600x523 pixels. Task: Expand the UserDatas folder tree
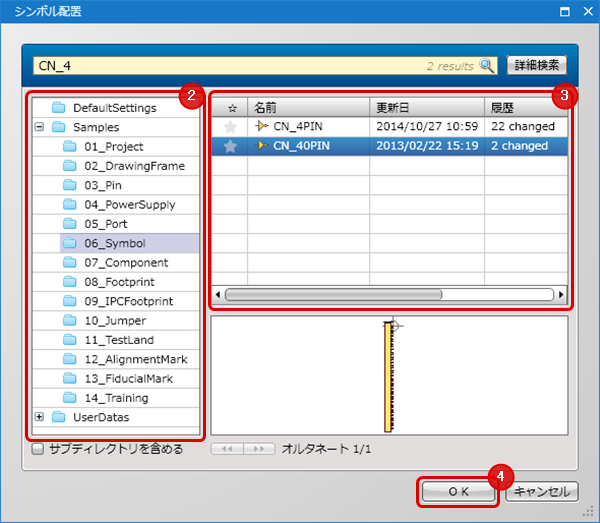pyautogui.click(x=39, y=417)
